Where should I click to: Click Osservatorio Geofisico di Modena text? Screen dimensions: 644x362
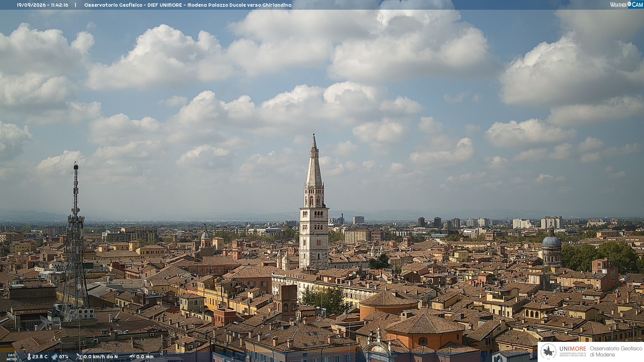616,352
